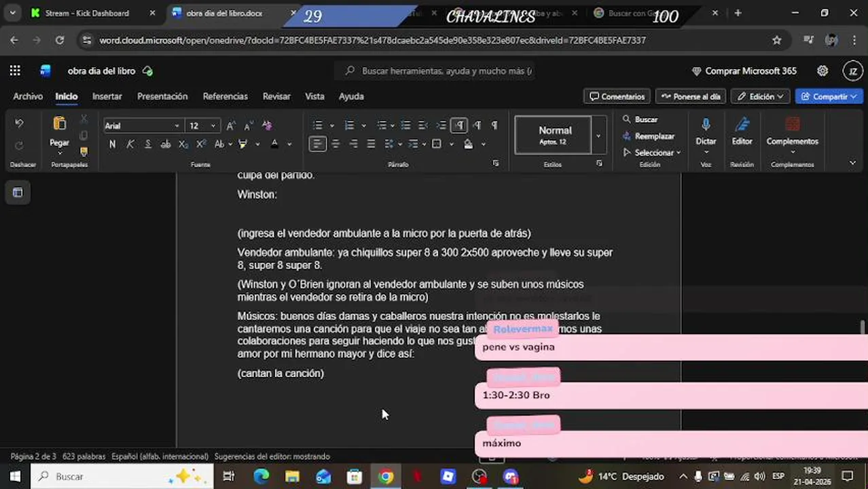Toggle align left paragraph button

(317, 144)
